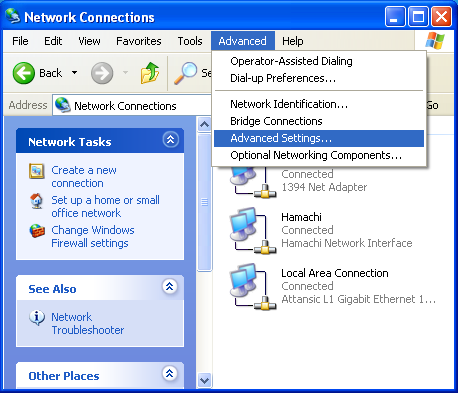Click the 1394 Net Adapter text
458x393 pixels.
324,187
